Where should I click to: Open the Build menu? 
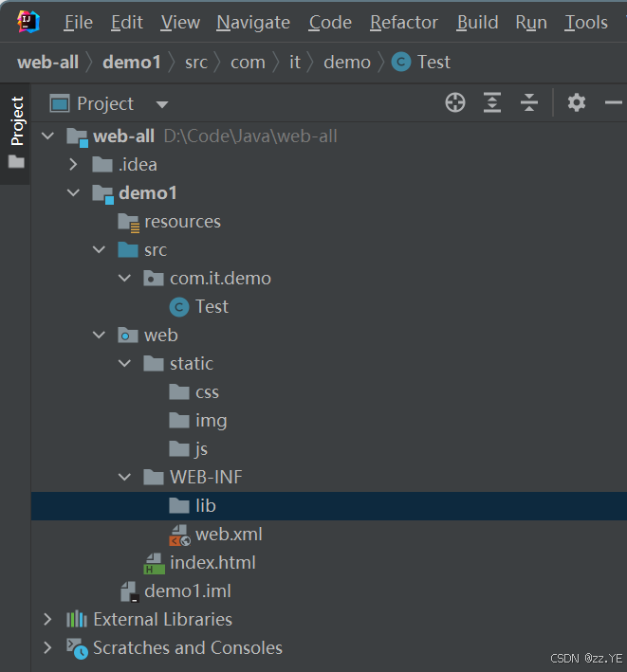pos(477,23)
